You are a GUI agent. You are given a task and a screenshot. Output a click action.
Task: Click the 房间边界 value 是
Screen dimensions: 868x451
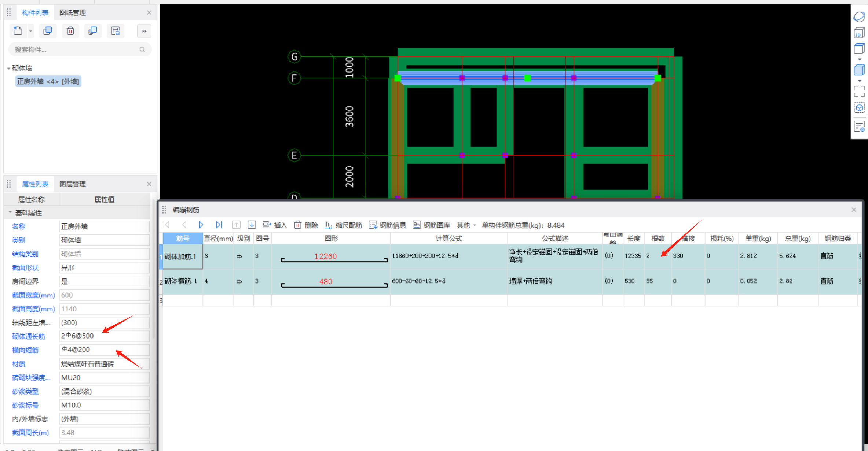tap(105, 281)
